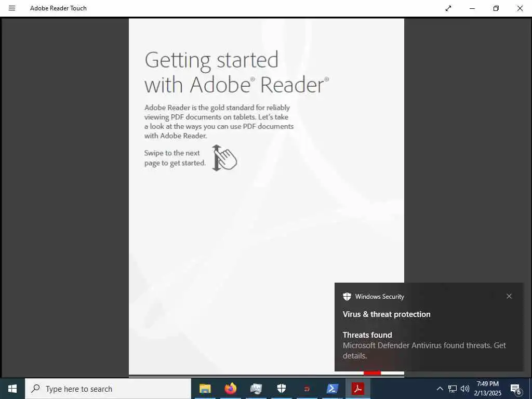Click the Windows Security shield in notification
Image resolution: width=532 pixels, height=399 pixels.
(x=347, y=297)
